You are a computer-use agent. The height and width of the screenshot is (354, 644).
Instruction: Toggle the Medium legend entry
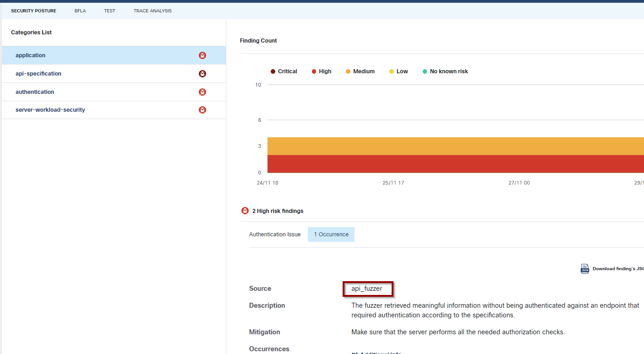click(360, 71)
